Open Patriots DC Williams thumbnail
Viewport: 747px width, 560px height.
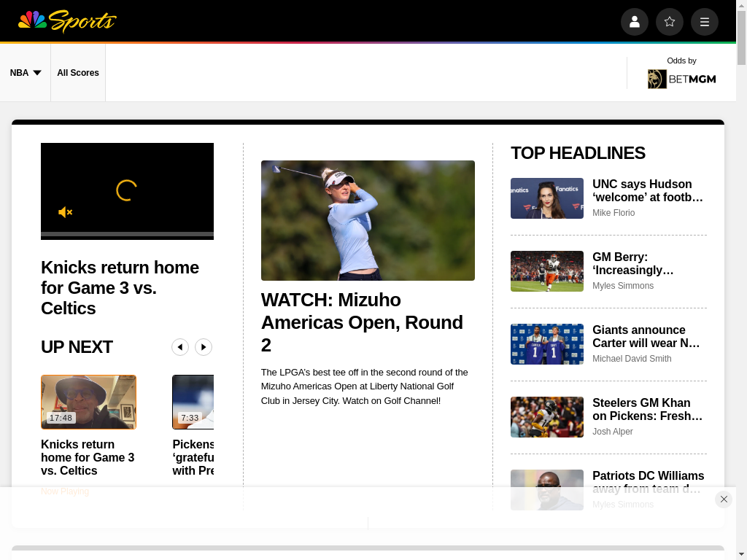tap(547, 489)
